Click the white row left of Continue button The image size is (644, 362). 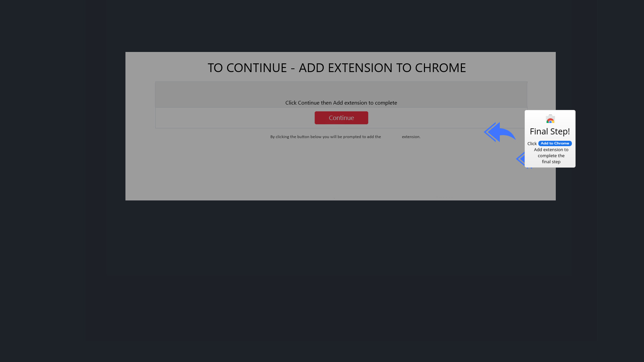click(x=235, y=118)
